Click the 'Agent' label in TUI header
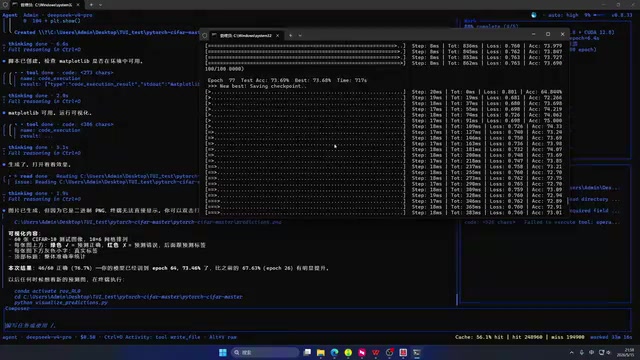This screenshot has width=640, height=360. tap(10, 15)
